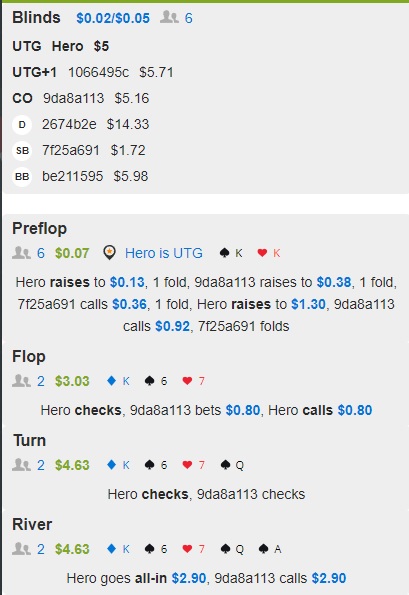
Task: Click the flop King of diamonds card
Action: (x=119, y=381)
